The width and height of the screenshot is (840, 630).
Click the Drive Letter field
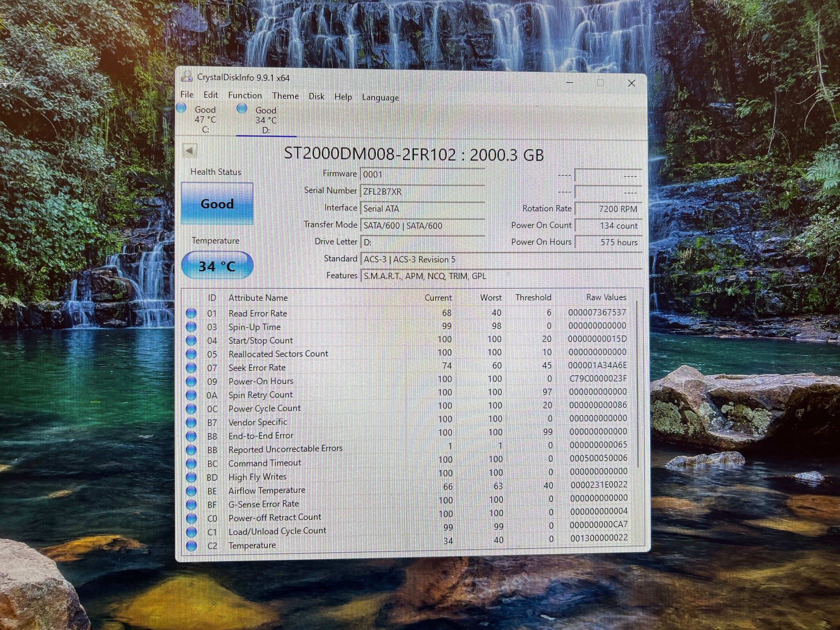(422, 242)
